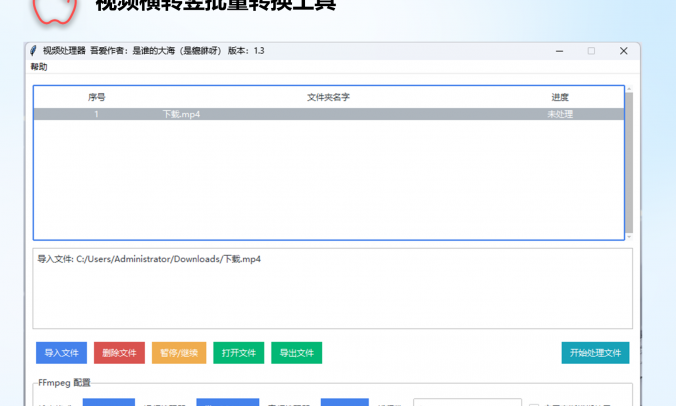This screenshot has height=406, width=676.
Task: Click the 序号 column header
Action: pyautogui.click(x=97, y=97)
